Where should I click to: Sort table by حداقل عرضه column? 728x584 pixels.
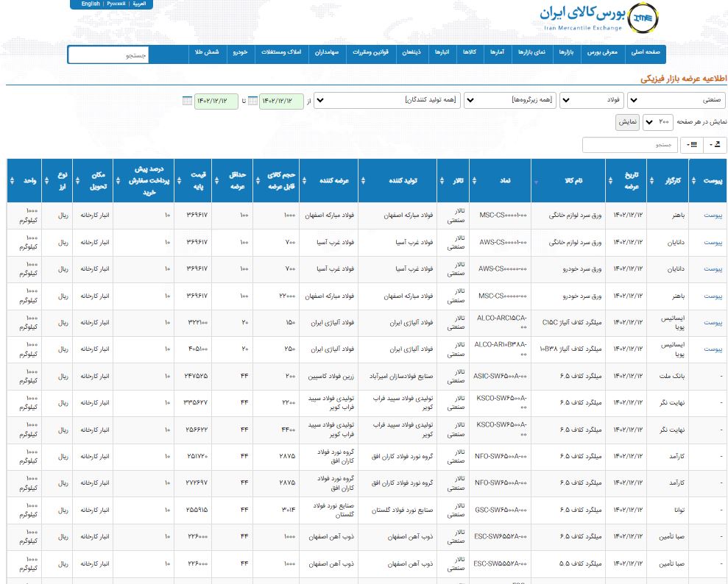coord(216,180)
